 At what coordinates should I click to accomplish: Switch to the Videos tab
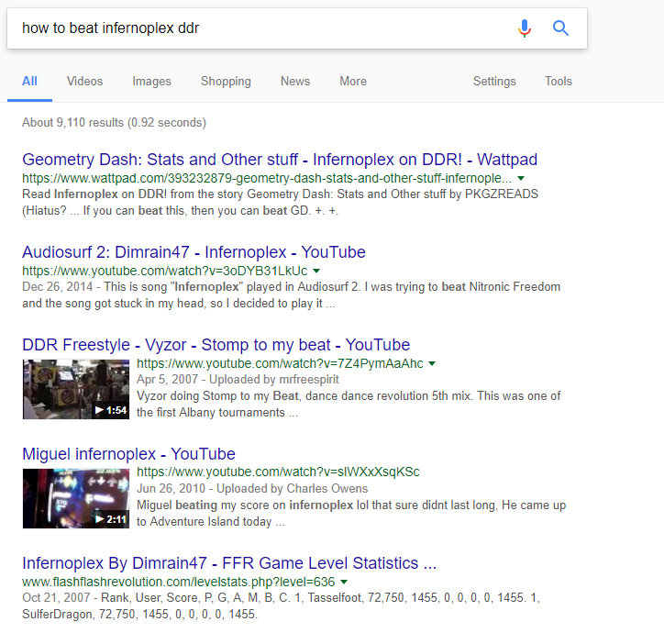[84, 81]
